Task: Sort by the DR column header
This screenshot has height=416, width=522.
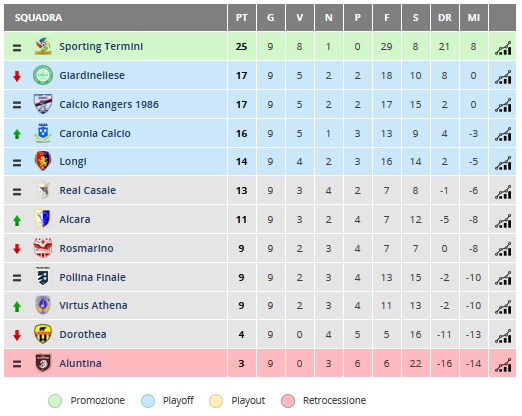Action: tap(445, 18)
